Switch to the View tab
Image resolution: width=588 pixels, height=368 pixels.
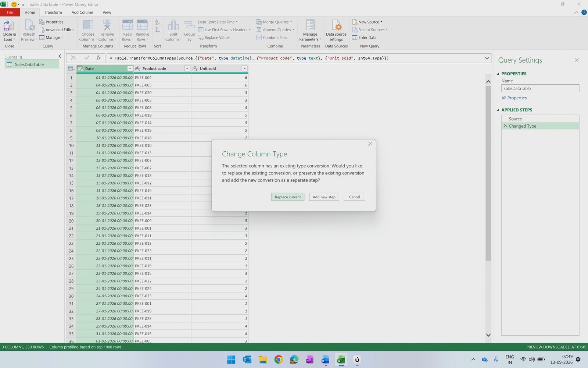[107, 12]
